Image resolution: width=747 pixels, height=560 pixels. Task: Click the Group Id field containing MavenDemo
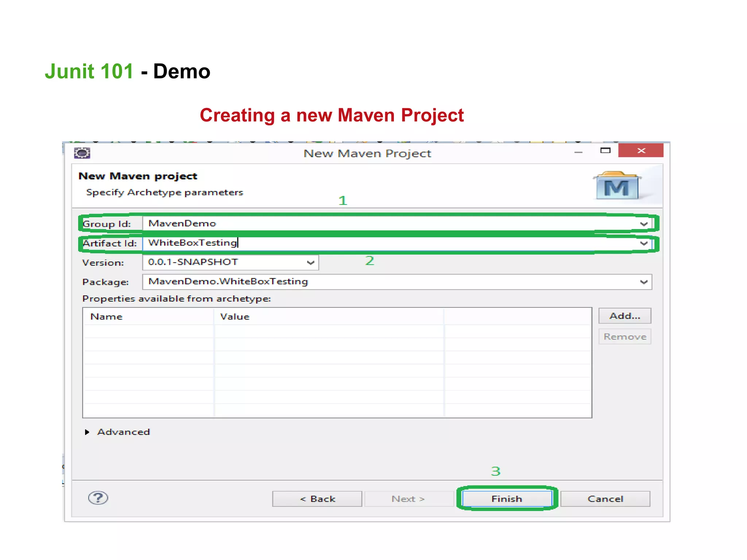pyautogui.click(x=397, y=223)
